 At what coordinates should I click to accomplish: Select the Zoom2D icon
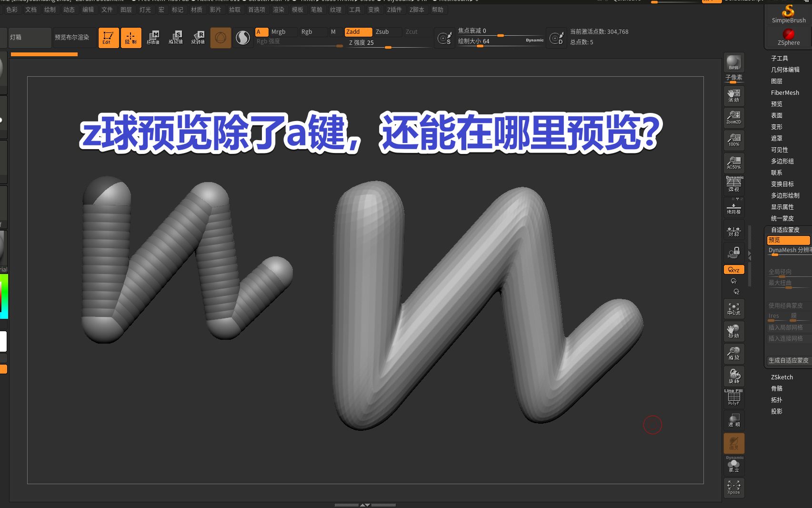[x=733, y=117]
